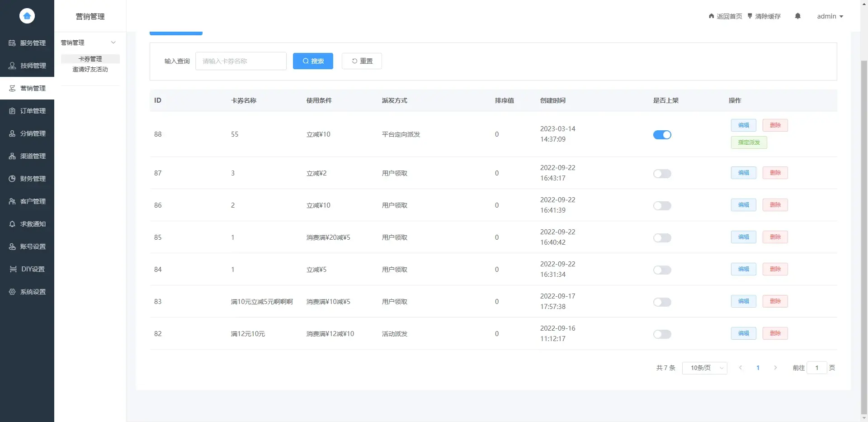Open 渠道管理 in the sidebar
The height and width of the screenshot is (422, 868).
[x=27, y=156]
